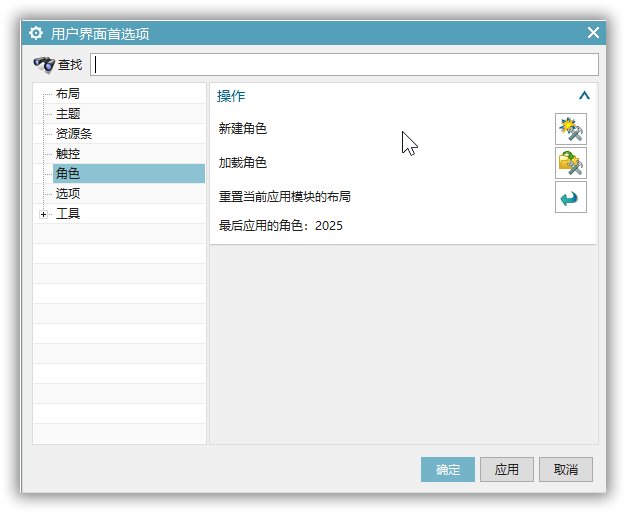The width and height of the screenshot is (626, 513).
Task: Select the 工具 tree item label
Action: [68, 214]
